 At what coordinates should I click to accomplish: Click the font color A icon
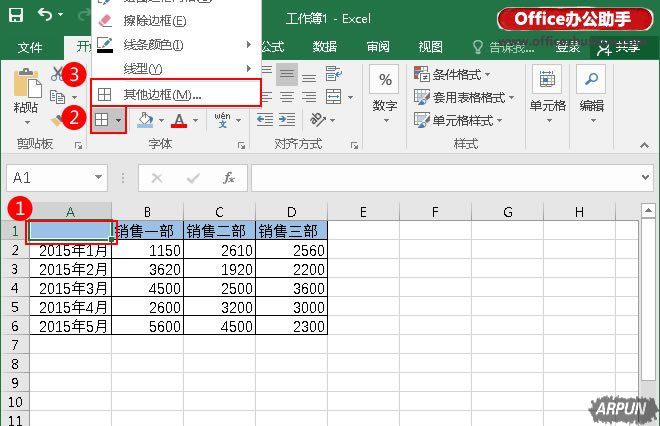(179, 120)
